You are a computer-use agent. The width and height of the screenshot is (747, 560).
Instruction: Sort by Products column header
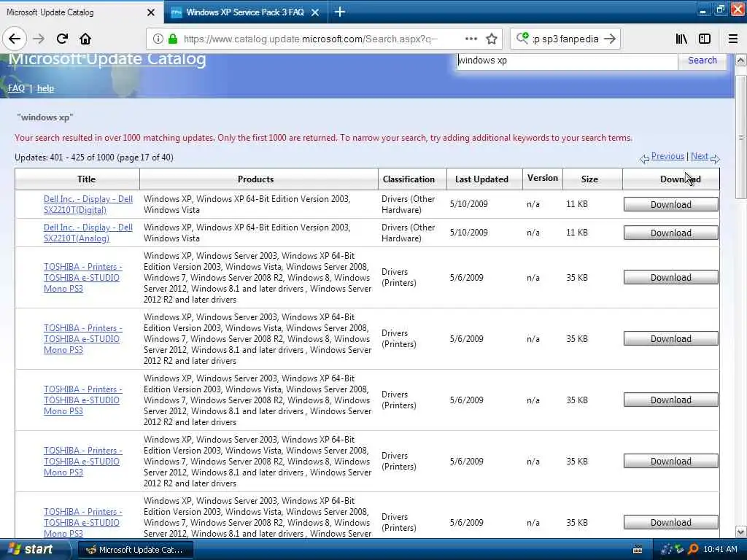(256, 179)
